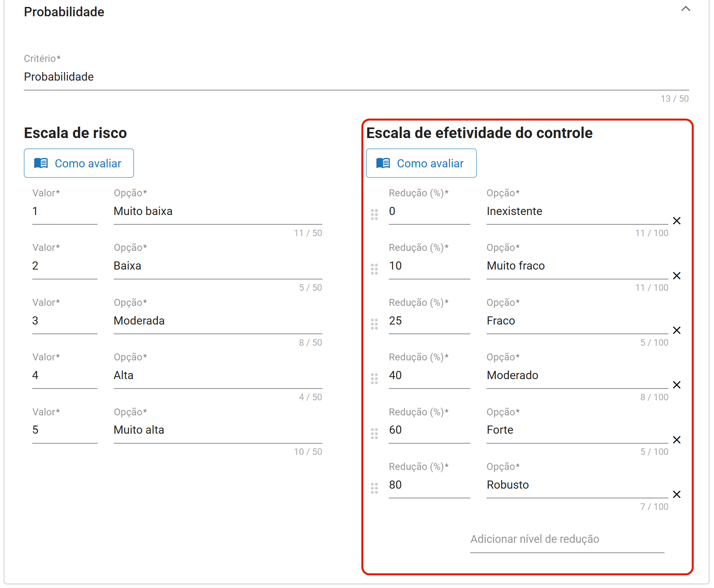This screenshot has width=714, height=588.
Task: Grab the drag handle of the Forte row
Action: pyautogui.click(x=374, y=434)
